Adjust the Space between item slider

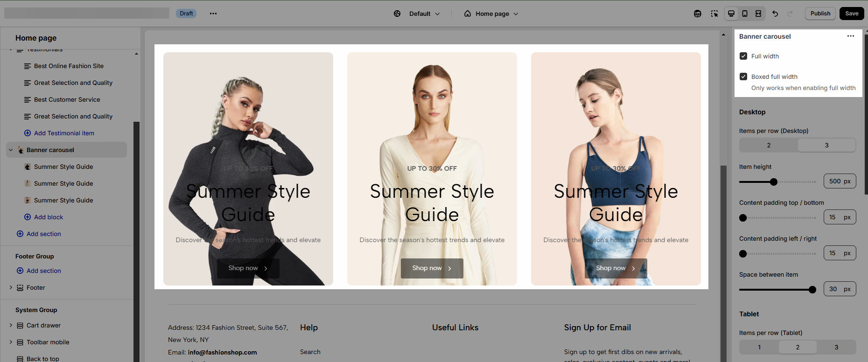[812, 290]
